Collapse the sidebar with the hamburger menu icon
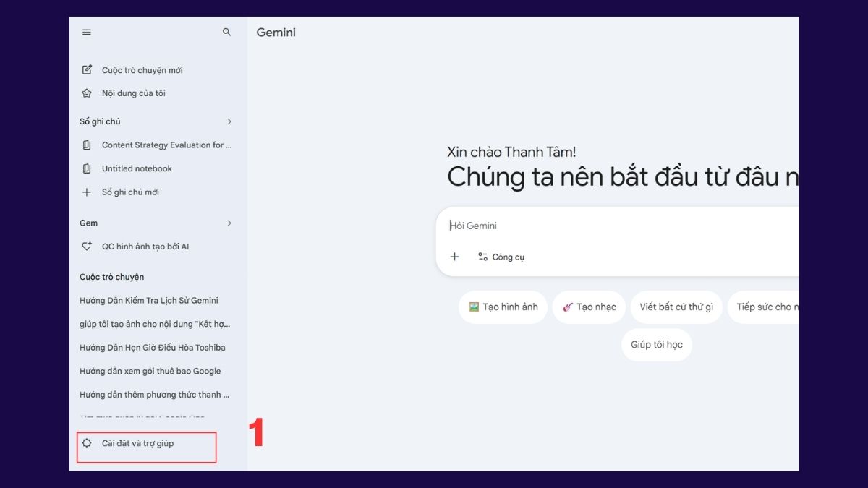The height and width of the screenshot is (488, 868). (87, 33)
